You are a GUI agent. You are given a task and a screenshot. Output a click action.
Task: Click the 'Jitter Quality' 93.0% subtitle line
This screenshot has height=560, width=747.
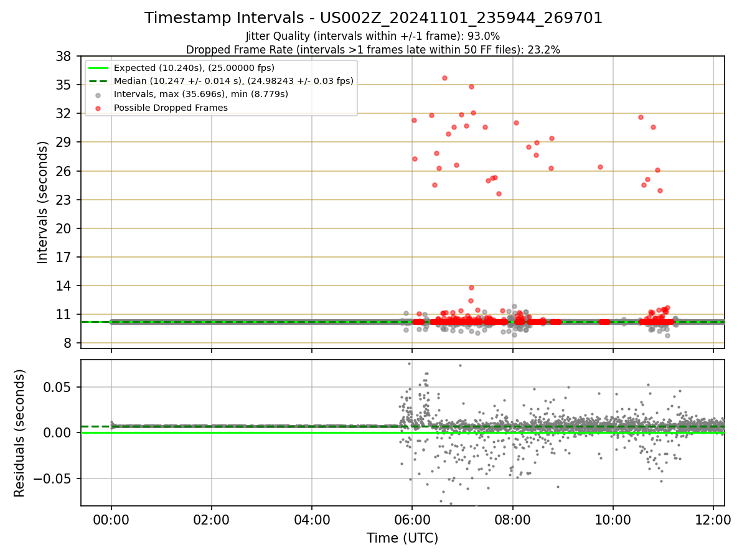click(373, 37)
